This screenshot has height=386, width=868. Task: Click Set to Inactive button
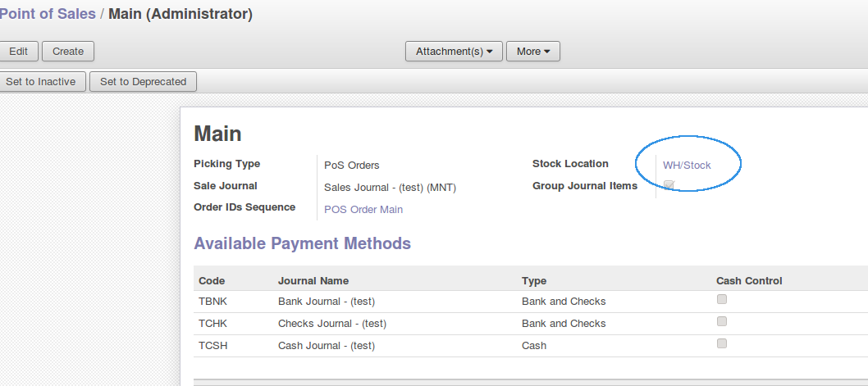(x=41, y=82)
